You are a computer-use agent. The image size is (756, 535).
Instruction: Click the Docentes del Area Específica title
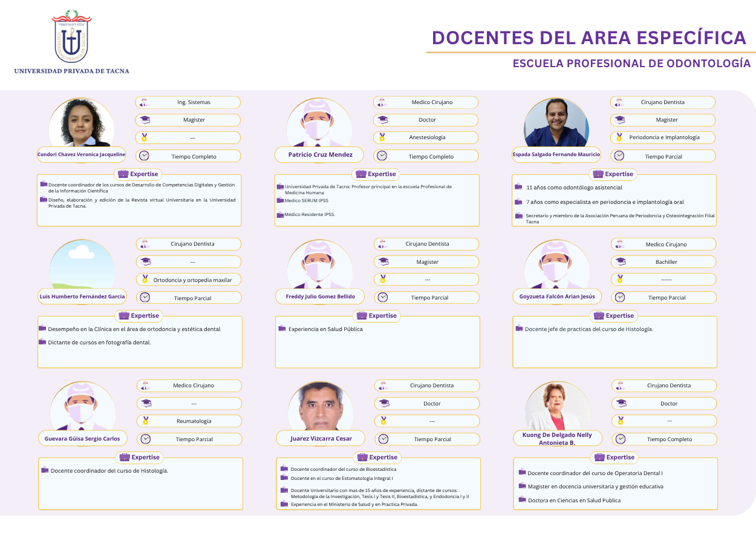pos(588,38)
